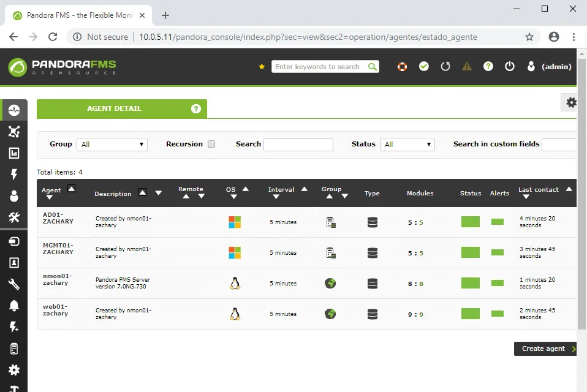Open the Servers sidebar icon
Screen dimensions: 587x392
pos(14,349)
